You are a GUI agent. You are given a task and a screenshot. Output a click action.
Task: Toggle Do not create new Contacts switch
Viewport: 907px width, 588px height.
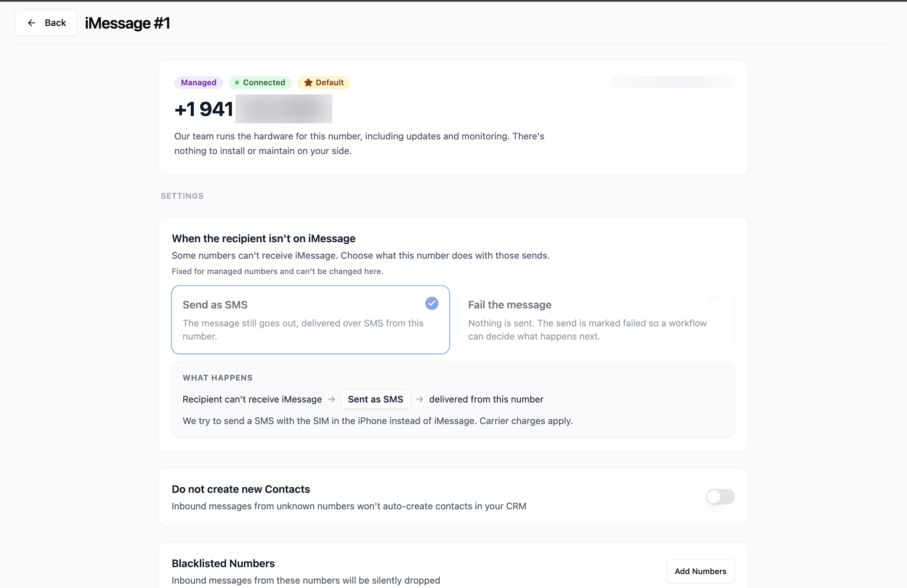coord(720,497)
